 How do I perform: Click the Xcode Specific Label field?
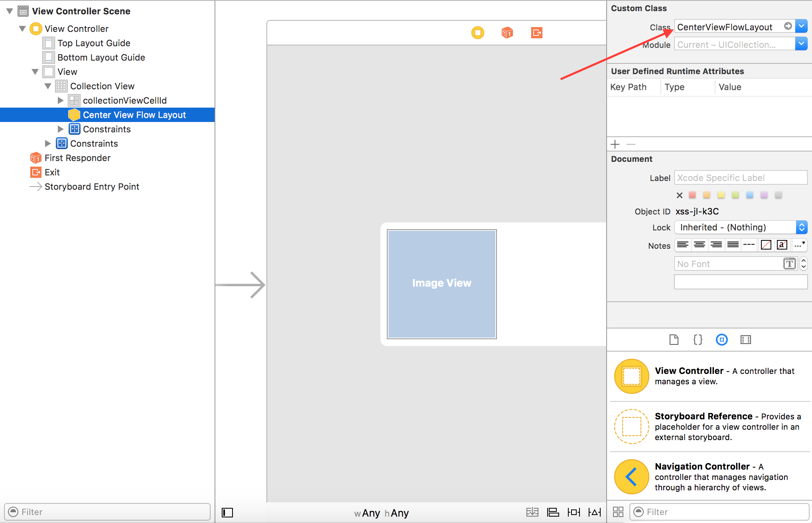[741, 178]
